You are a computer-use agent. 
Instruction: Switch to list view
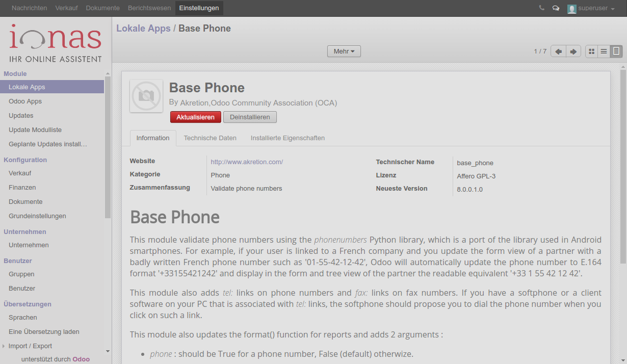(x=604, y=51)
